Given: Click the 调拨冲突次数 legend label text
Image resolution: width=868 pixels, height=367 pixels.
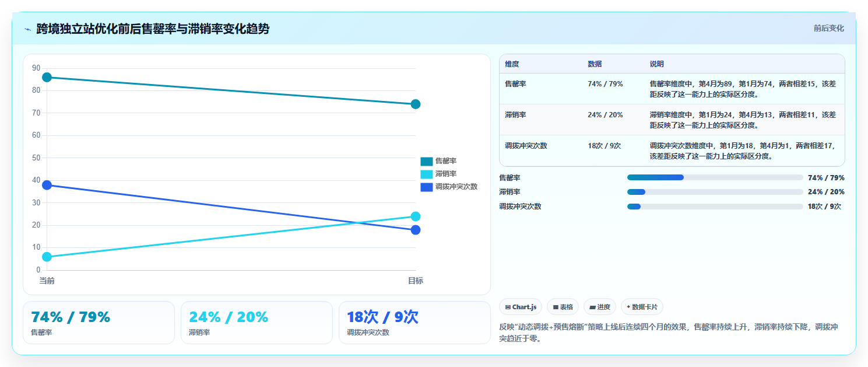Looking at the screenshot, I should (x=456, y=187).
